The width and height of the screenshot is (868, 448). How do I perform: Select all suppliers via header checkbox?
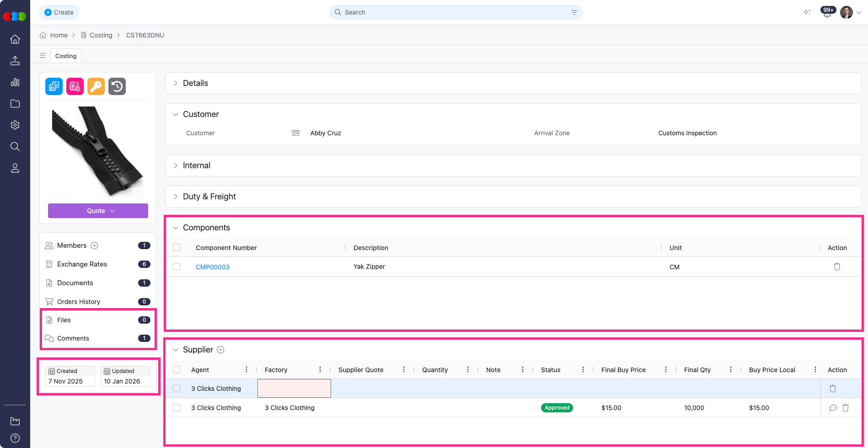(177, 369)
